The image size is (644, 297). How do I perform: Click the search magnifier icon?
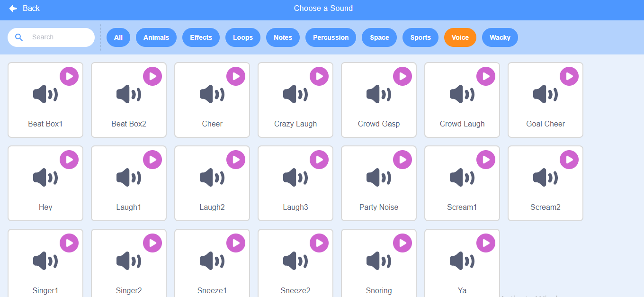pos(19,37)
